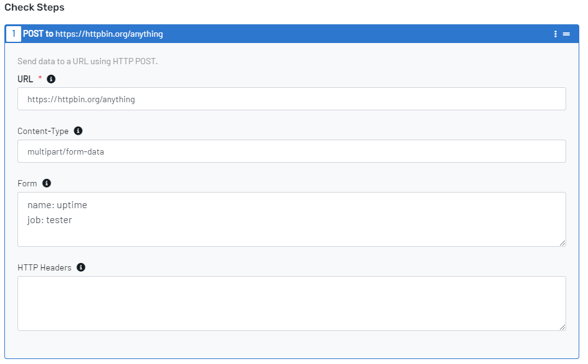Open the step options kebab menu
Viewport: 588px width, 364px height.
(556, 34)
